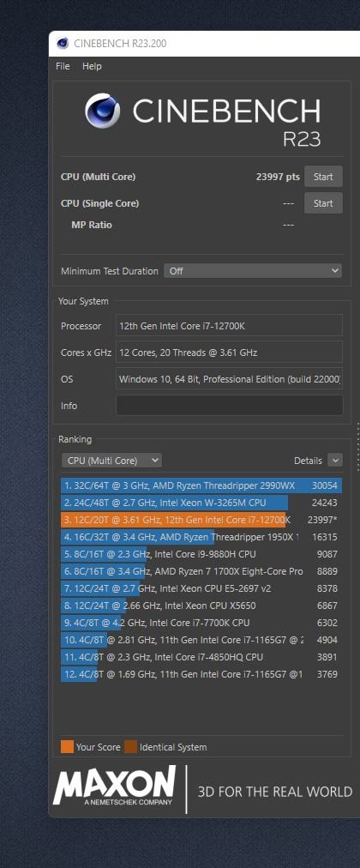The image size is (360, 868).
Task: Select the Xeon W-3265M ranking row
Action: (201, 503)
